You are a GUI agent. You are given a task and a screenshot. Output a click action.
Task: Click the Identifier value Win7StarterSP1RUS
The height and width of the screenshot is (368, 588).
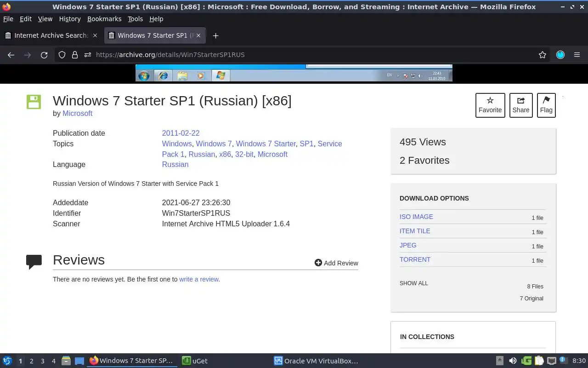pos(196,213)
